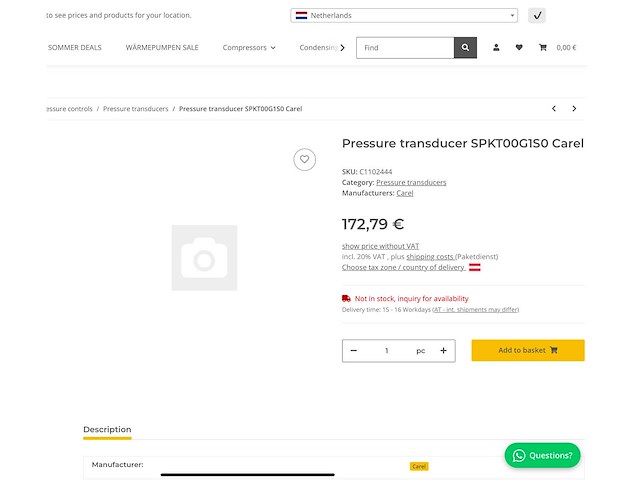
Task: Confirm country with checkmark button
Action: click(x=537, y=16)
